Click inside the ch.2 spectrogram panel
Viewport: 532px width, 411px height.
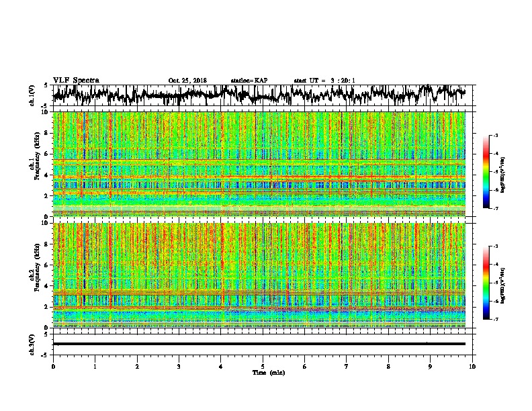pos(259,275)
